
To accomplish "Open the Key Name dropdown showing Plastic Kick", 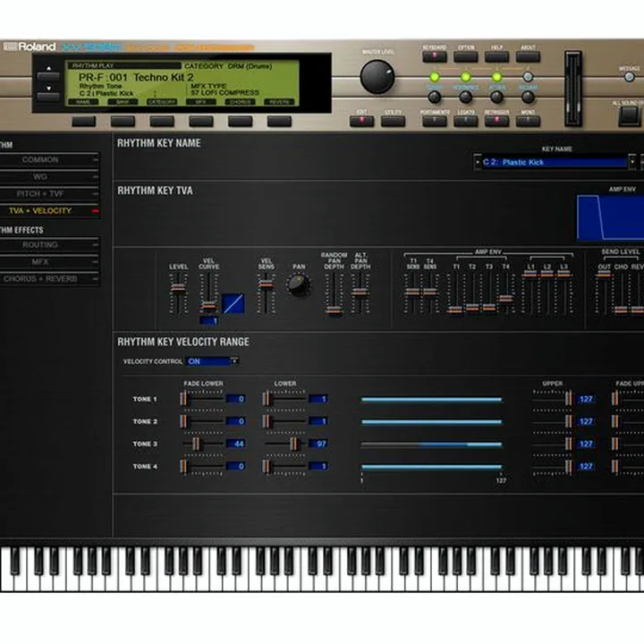I will point(555,162).
